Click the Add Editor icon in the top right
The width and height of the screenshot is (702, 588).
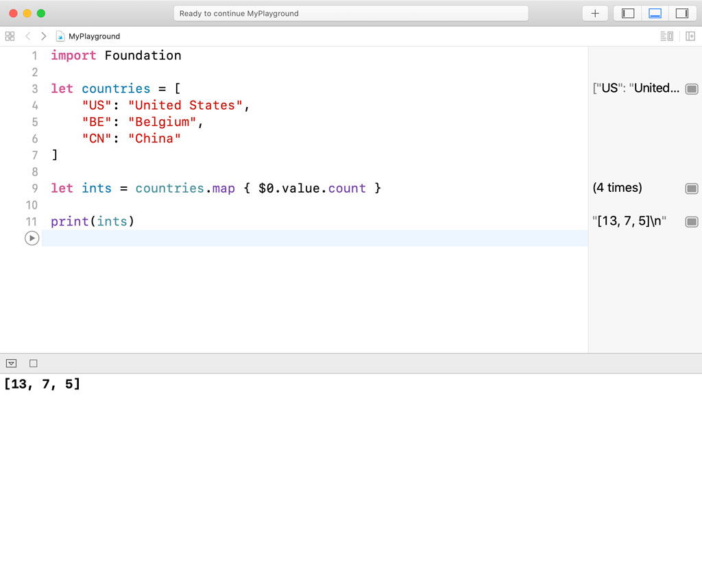pos(692,36)
